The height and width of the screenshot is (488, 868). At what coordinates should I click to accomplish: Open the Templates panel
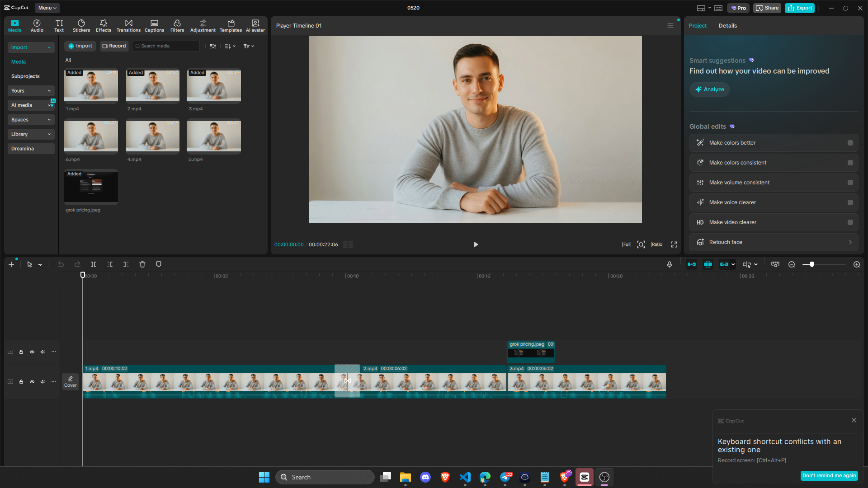tap(231, 26)
